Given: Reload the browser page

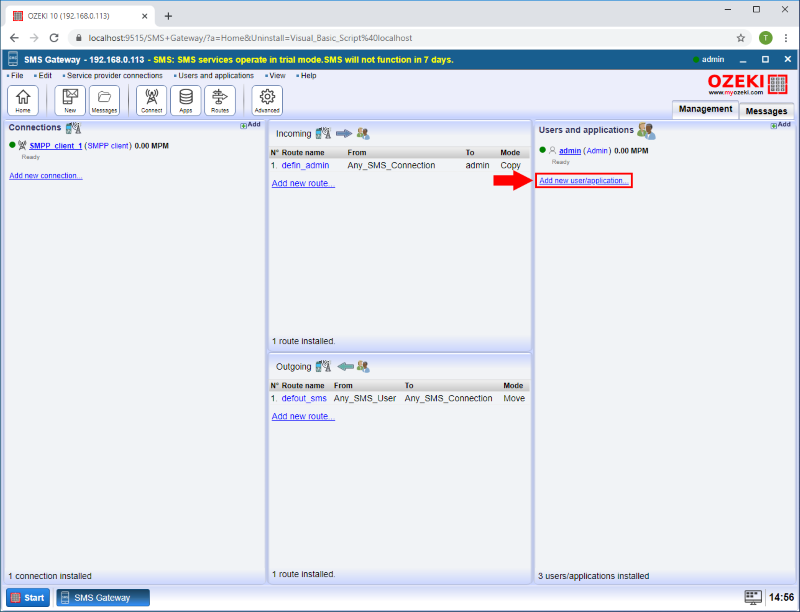Looking at the screenshot, I should point(54,38).
